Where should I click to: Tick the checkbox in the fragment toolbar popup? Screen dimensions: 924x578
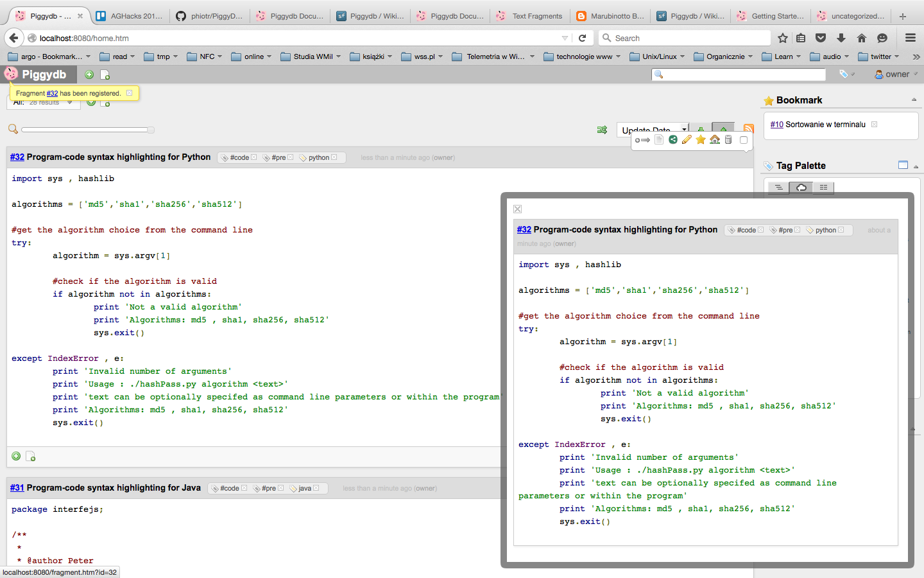click(x=744, y=140)
